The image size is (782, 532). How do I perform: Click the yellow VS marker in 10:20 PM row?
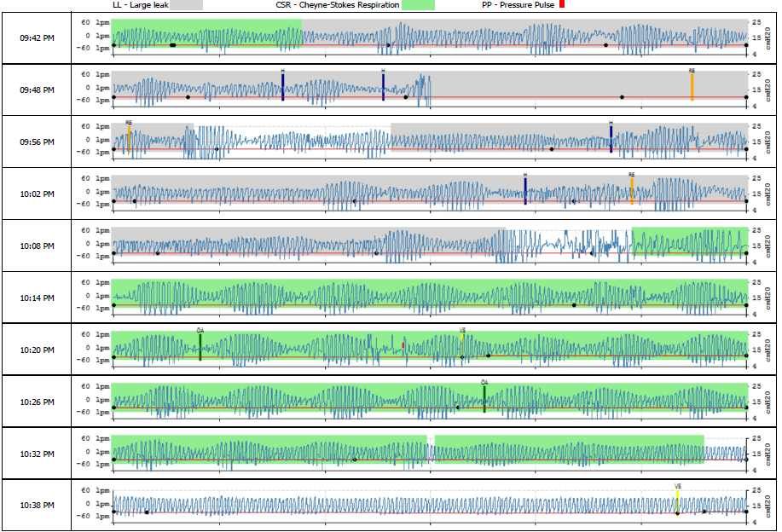(462, 338)
